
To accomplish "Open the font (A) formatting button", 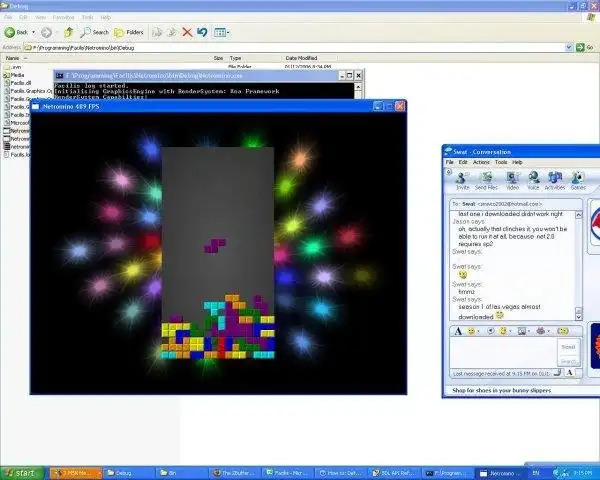I will tap(458, 331).
